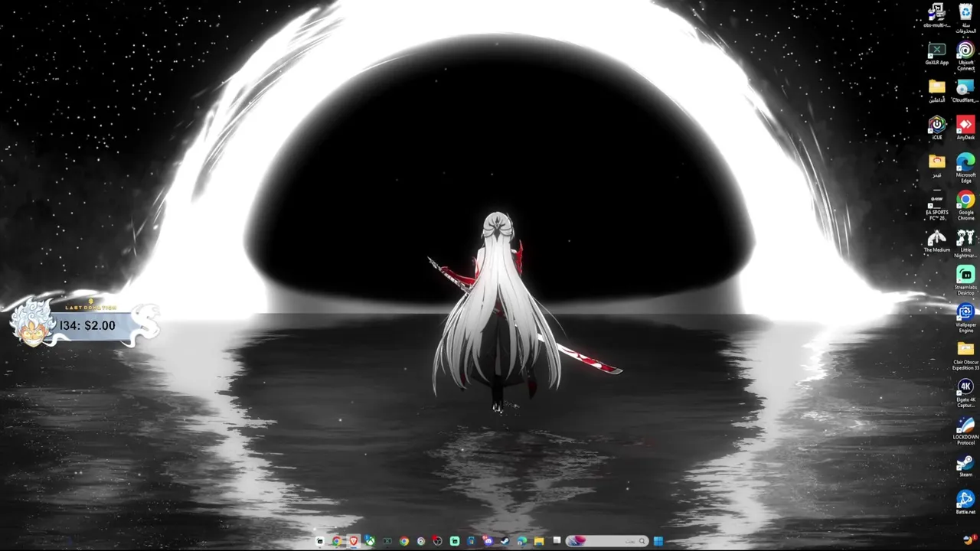The width and height of the screenshot is (980, 551).
Task: Launch the LOCKDOWN Protocol shortcut
Action: click(965, 431)
